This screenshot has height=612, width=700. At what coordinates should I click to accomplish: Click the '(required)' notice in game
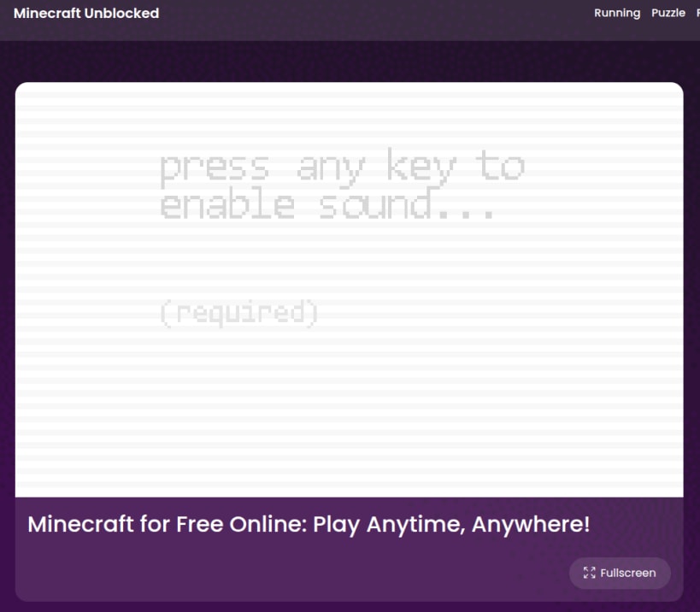238,313
